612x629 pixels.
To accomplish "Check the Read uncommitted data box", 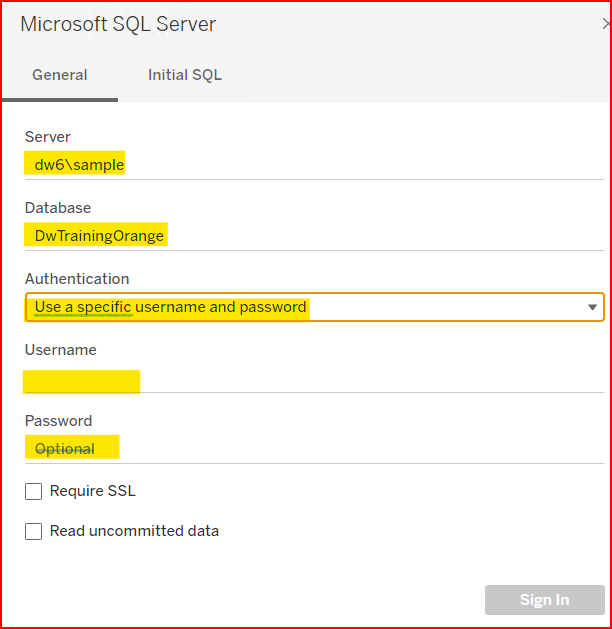I will coord(34,532).
